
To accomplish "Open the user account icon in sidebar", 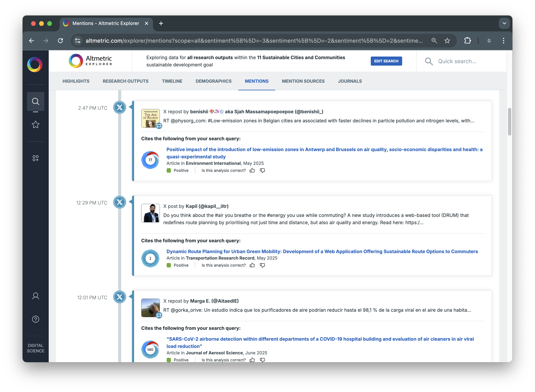I will point(35,296).
